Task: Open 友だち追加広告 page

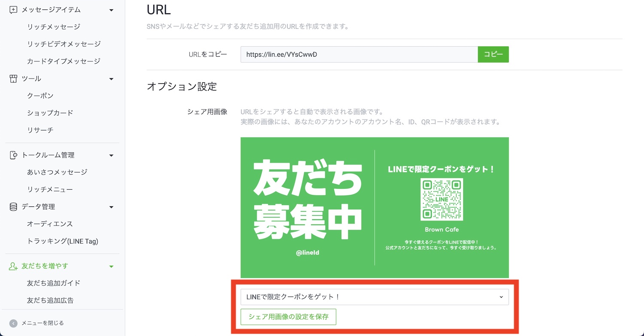Action: coord(50,300)
